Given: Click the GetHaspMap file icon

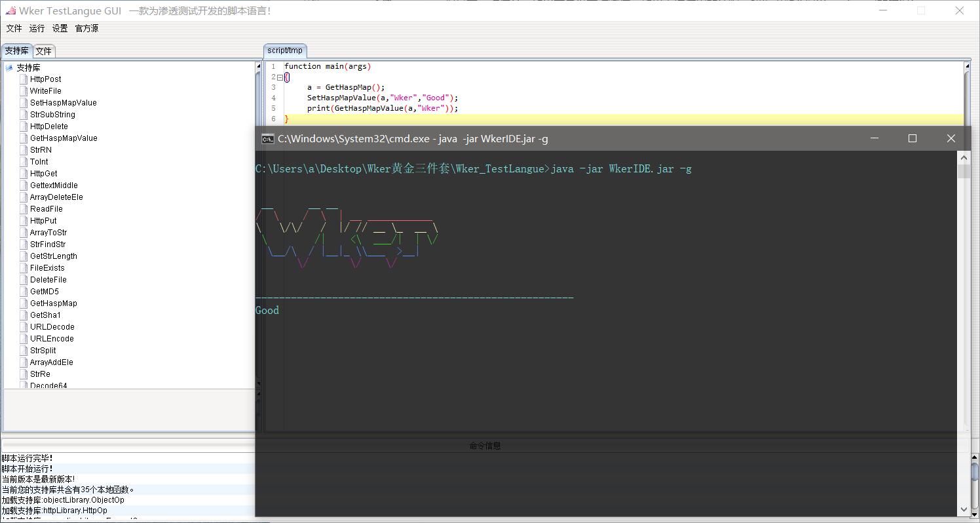Looking at the screenshot, I should [x=24, y=303].
